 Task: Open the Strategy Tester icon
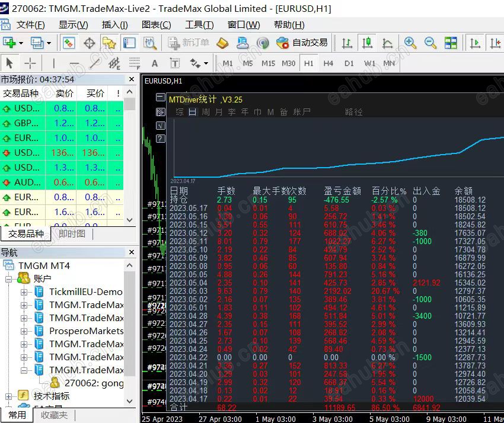click(150, 43)
